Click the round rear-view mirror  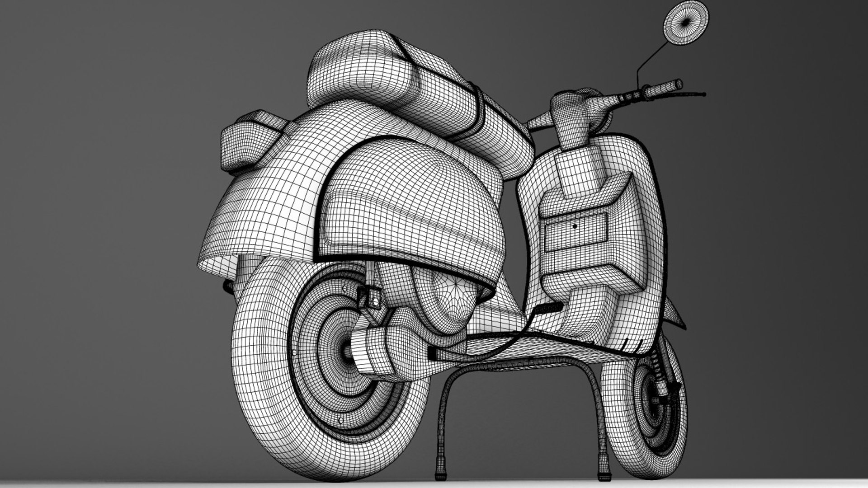pos(686,22)
